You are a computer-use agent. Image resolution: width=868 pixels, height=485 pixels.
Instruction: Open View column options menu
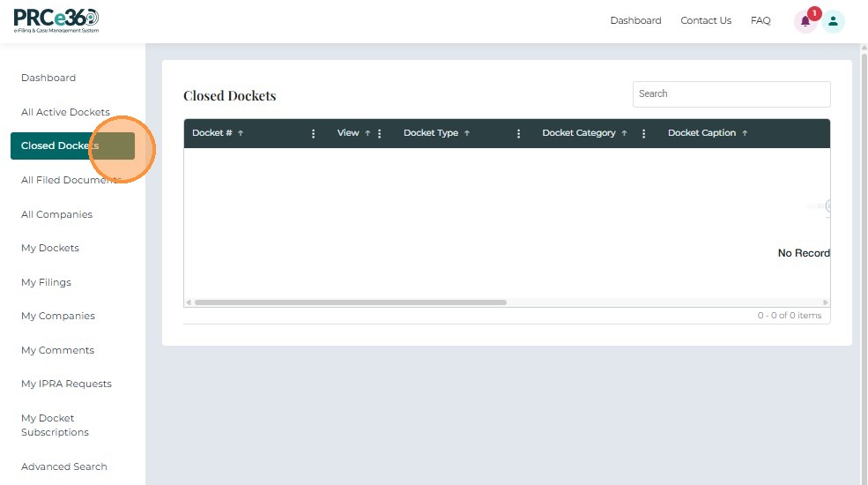point(379,133)
